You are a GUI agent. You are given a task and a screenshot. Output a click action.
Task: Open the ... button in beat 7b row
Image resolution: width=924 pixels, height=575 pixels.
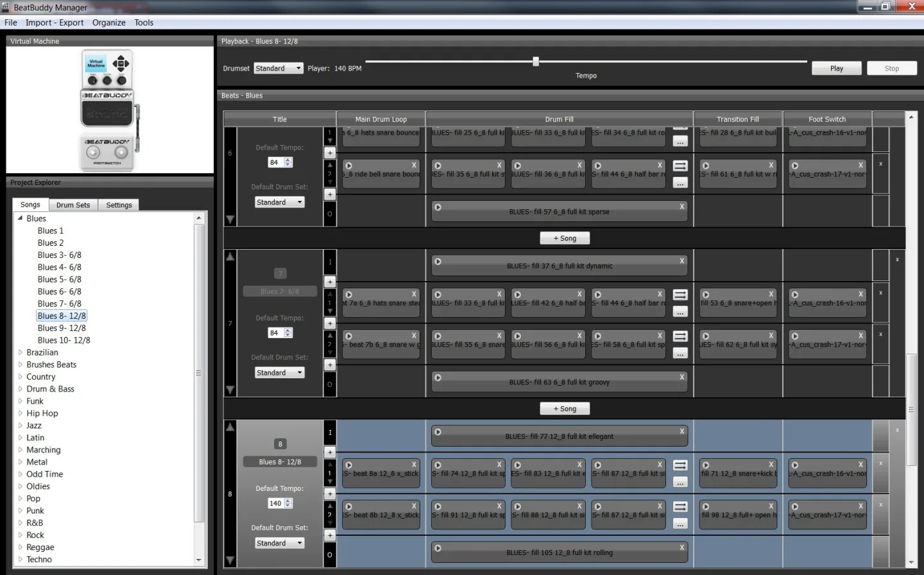click(x=680, y=354)
